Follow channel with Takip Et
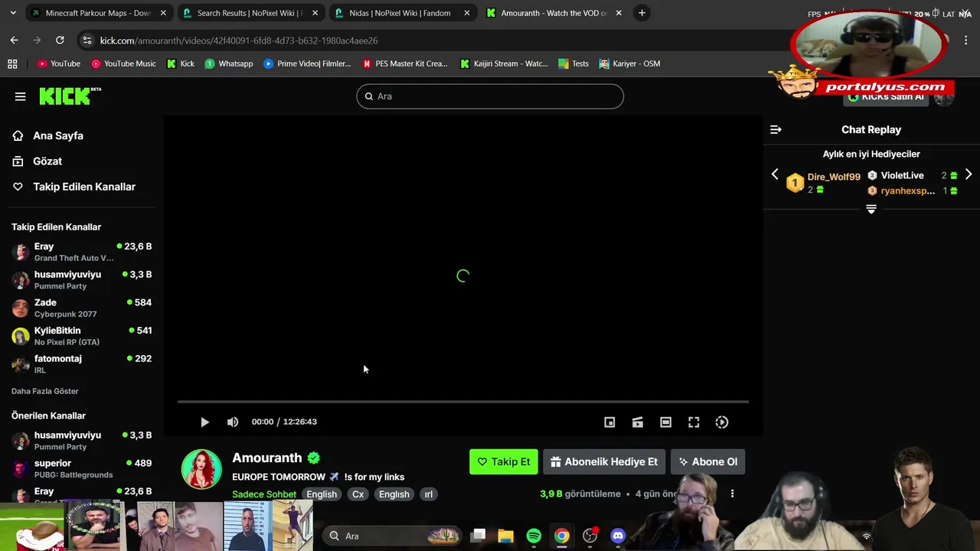This screenshot has width=980, height=551. 504,461
